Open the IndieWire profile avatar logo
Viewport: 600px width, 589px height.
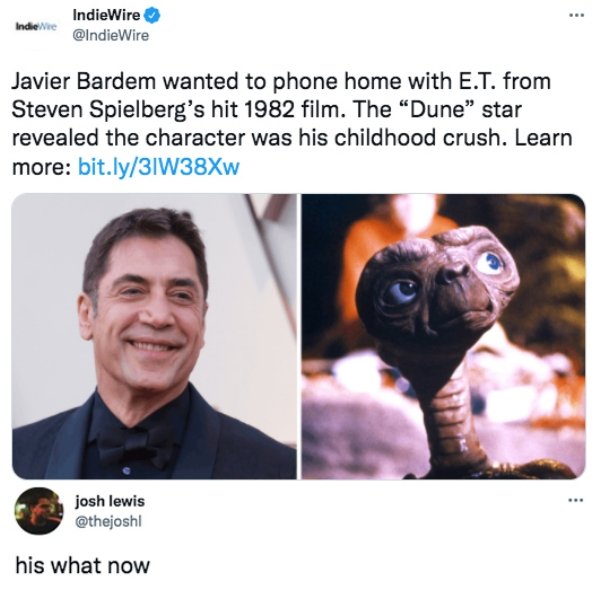pos(35,27)
